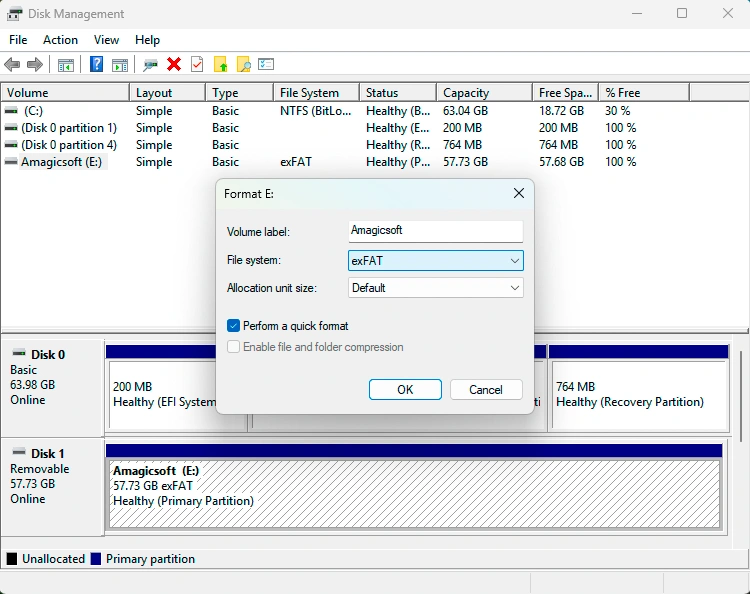This screenshot has width=750, height=594.
Task: Toggle Perform a quick format checkbox
Action: tap(233, 326)
